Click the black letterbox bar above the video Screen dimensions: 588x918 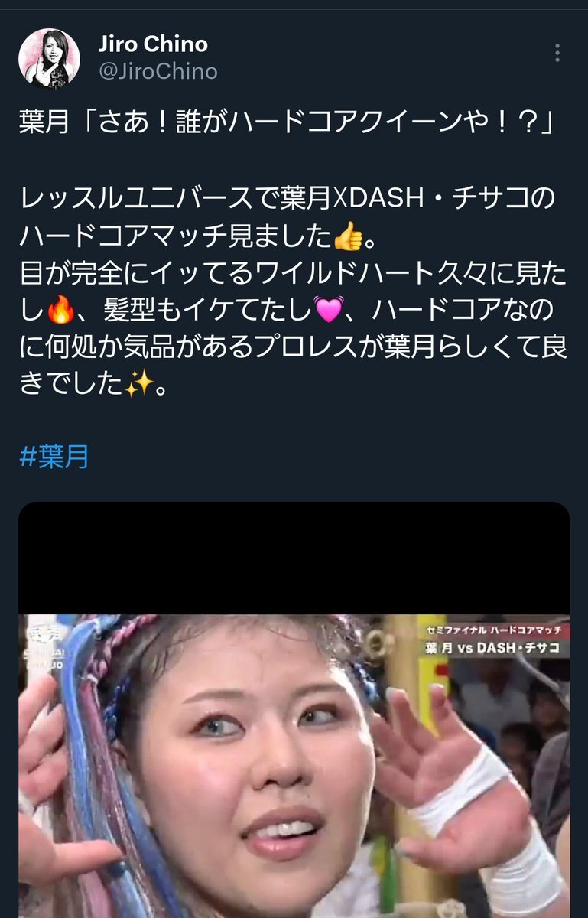[x=294, y=558]
